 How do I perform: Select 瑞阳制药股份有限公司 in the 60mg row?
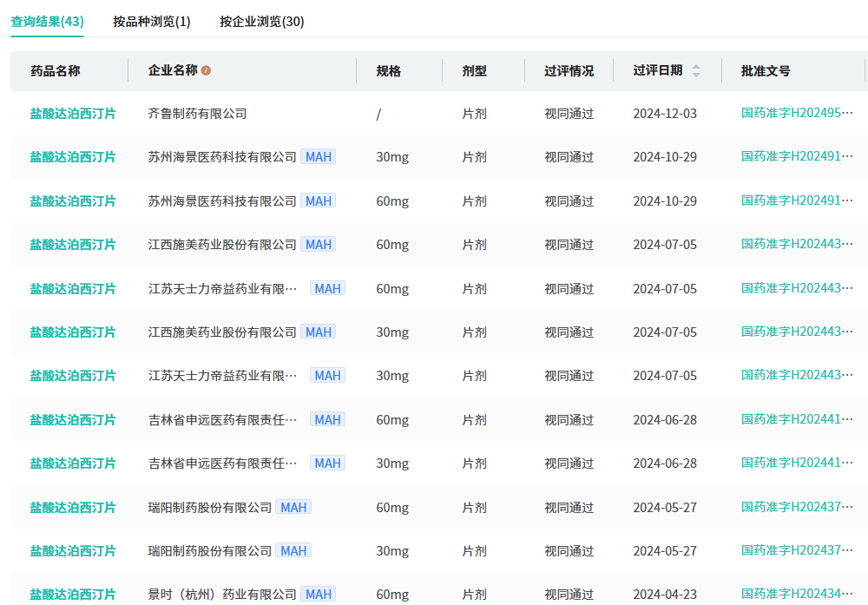(210, 508)
